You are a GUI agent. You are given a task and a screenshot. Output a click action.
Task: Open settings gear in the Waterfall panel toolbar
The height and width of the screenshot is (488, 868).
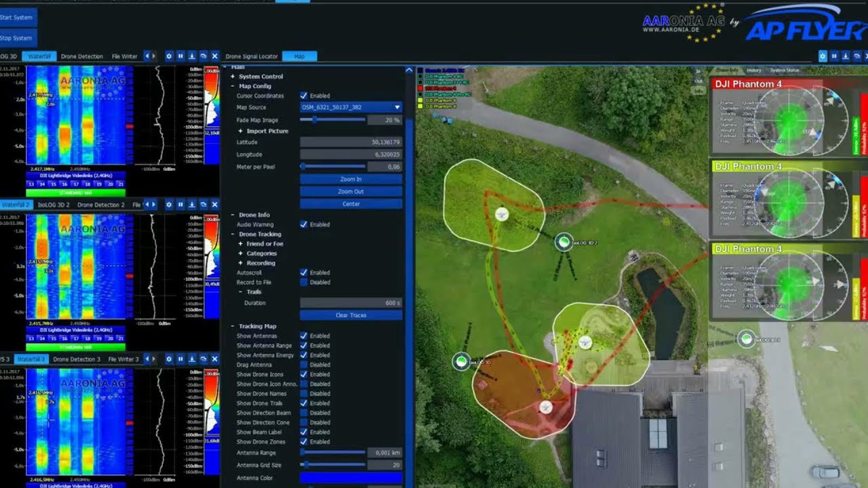tap(169, 56)
